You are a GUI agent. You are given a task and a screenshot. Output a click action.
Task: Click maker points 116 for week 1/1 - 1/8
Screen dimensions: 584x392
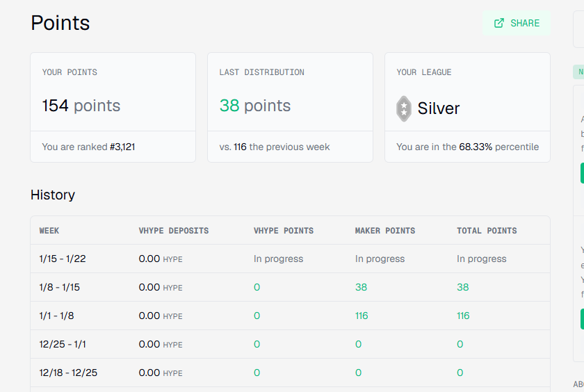362,316
